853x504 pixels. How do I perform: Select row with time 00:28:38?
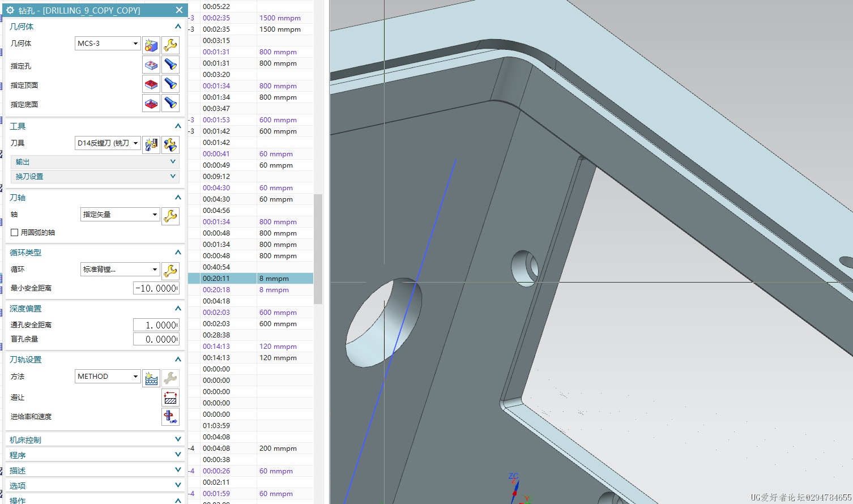pyautogui.click(x=250, y=335)
